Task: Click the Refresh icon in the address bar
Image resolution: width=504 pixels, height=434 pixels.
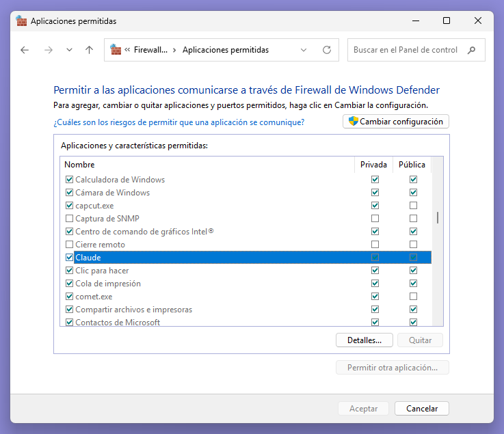Action: pyautogui.click(x=326, y=50)
